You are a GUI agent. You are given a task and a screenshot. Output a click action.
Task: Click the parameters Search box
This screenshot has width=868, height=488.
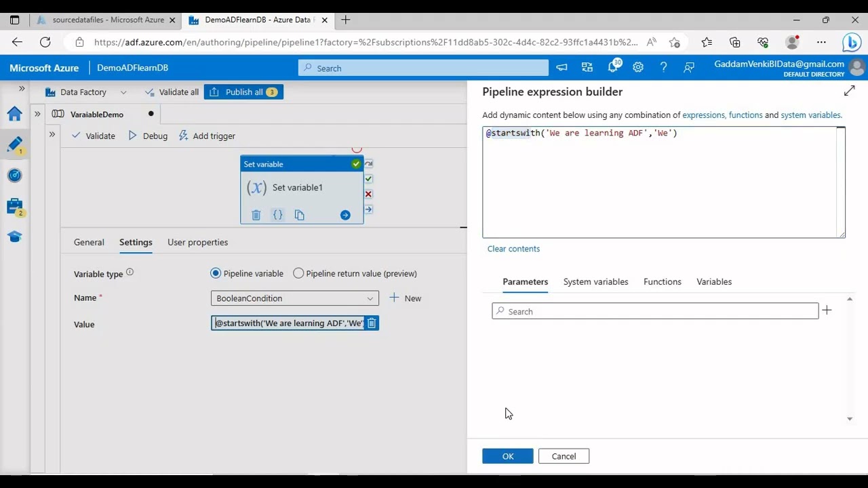coord(655,311)
